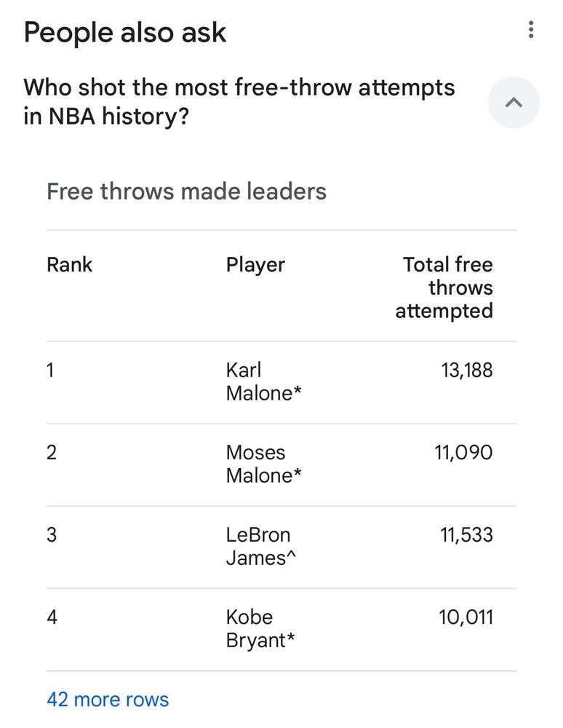Click the People also ask heading
This screenshot has height=728, width=563.
[x=125, y=33]
